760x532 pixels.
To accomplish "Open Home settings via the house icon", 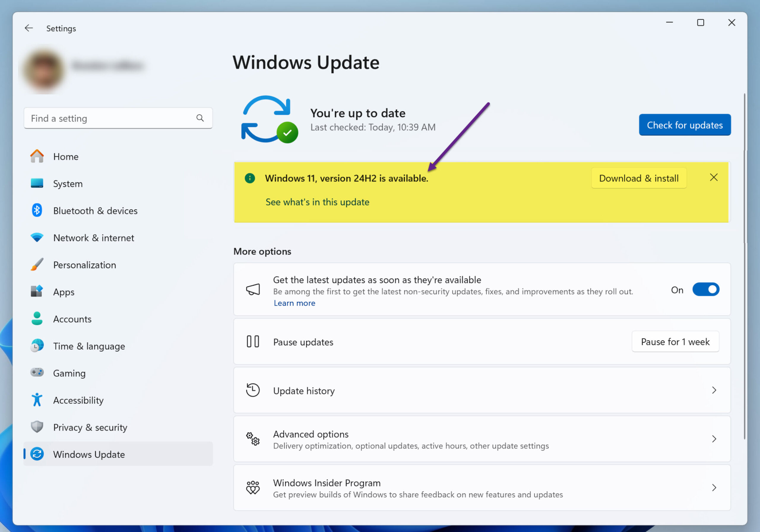I will (x=37, y=156).
